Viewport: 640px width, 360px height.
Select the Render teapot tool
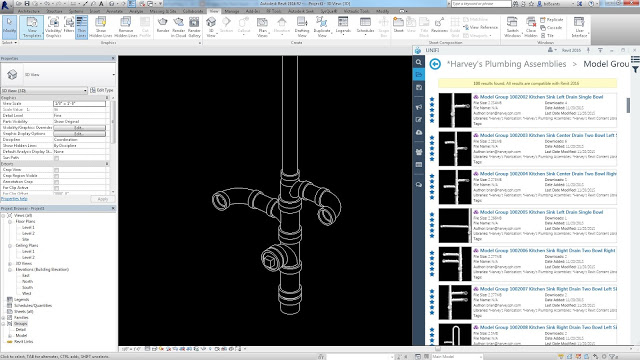click(162, 26)
